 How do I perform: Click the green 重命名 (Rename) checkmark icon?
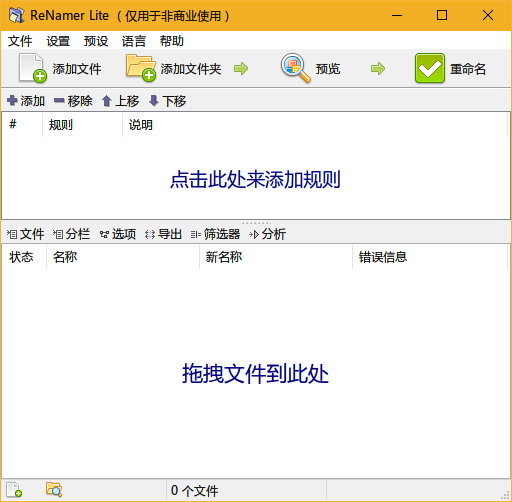coord(430,68)
